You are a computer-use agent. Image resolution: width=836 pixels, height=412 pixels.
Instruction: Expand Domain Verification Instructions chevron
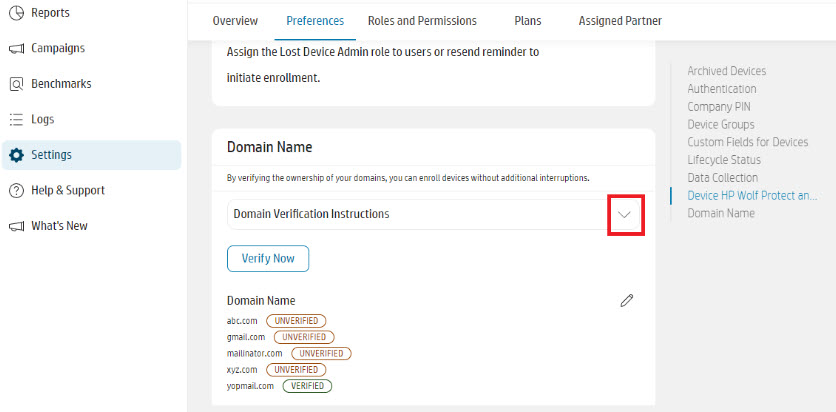click(625, 214)
